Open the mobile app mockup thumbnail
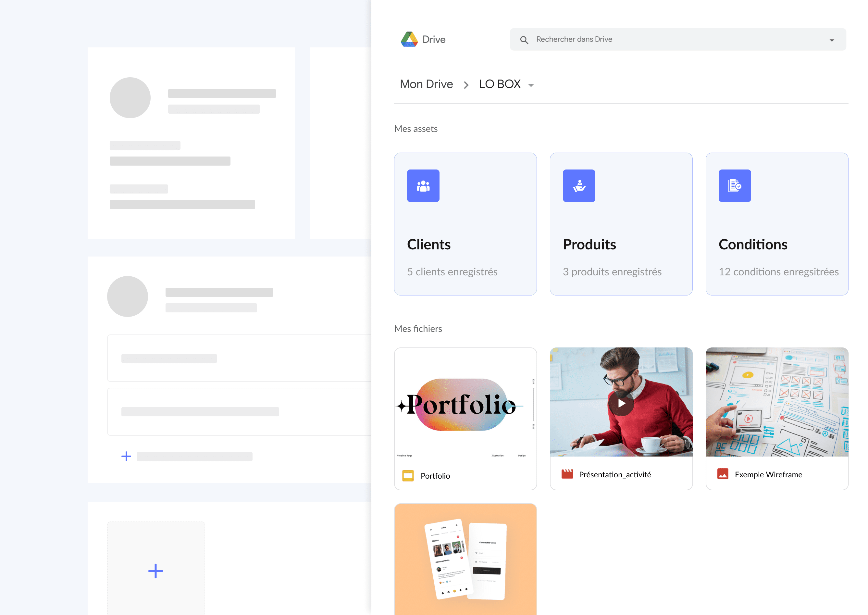 (x=465, y=559)
